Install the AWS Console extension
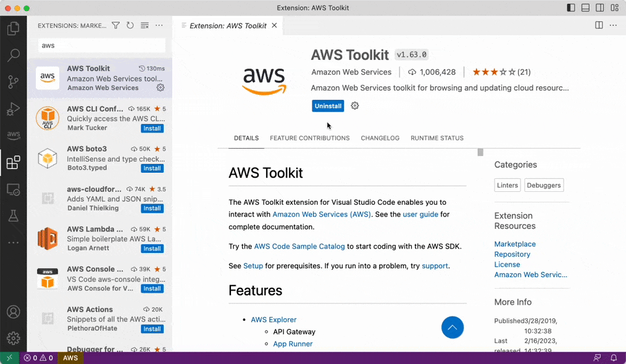This screenshot has width=626, height=364. pos(152,289)
